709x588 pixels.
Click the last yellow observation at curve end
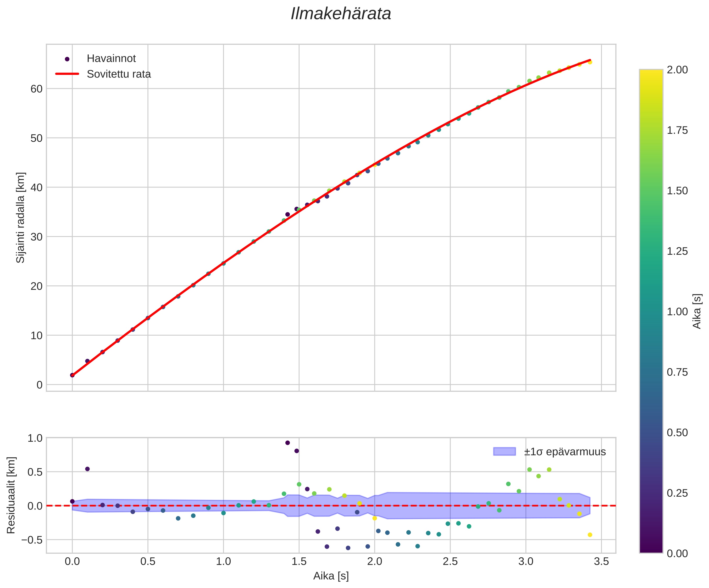pos(590,62)
